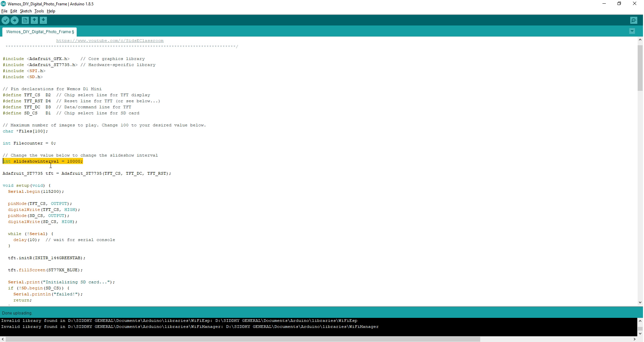This screenshot has height=342, width=644.
Task: Click the int Filecounter = 0 line
Action: [x=29, y=143]
